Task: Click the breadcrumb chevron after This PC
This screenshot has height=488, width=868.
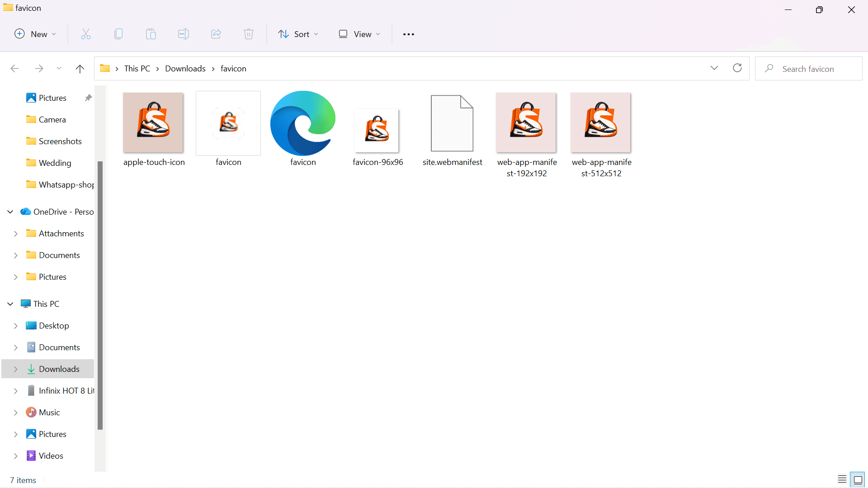Action: [x=157, y=69]
